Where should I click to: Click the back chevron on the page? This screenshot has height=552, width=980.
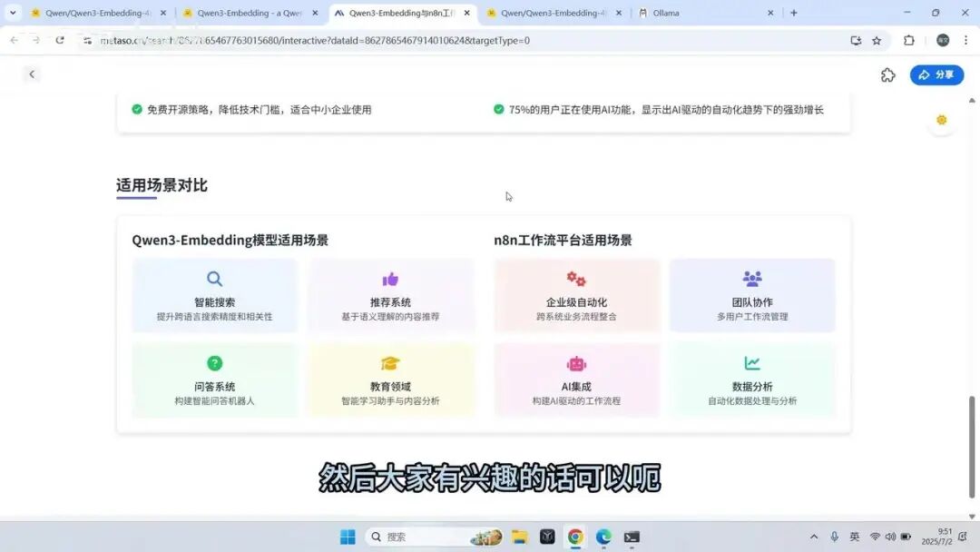pos(31,74)
